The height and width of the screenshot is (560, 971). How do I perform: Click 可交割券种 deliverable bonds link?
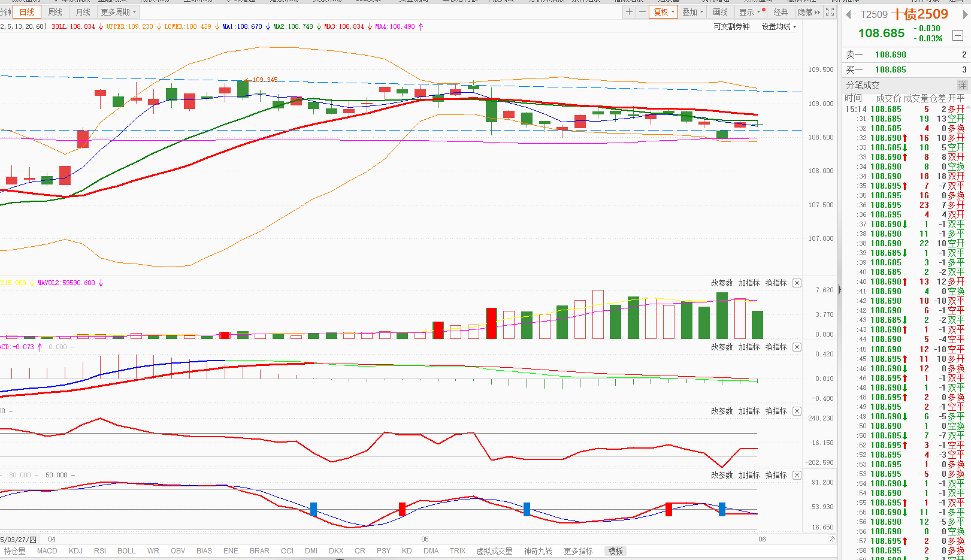[x=731, y=26]
